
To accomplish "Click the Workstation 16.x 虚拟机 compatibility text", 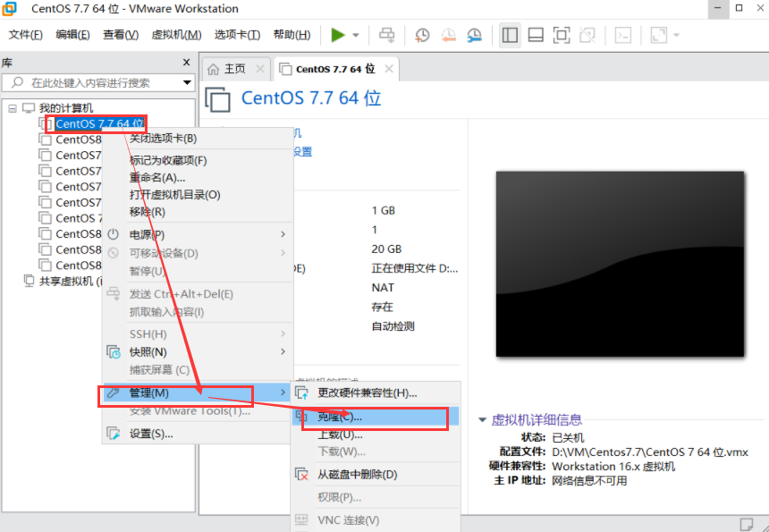I will pyautogui.click(x=613, y=467).
